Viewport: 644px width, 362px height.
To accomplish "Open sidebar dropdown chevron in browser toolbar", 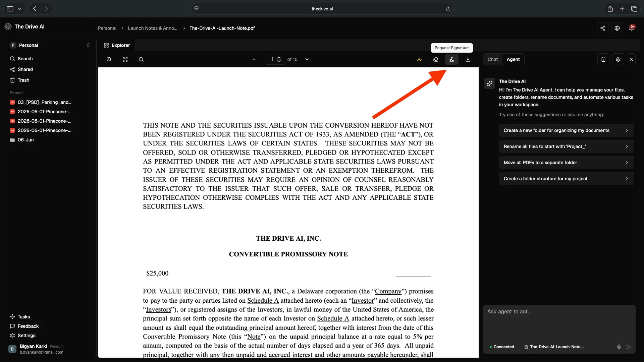I will (x=20, y=9).
